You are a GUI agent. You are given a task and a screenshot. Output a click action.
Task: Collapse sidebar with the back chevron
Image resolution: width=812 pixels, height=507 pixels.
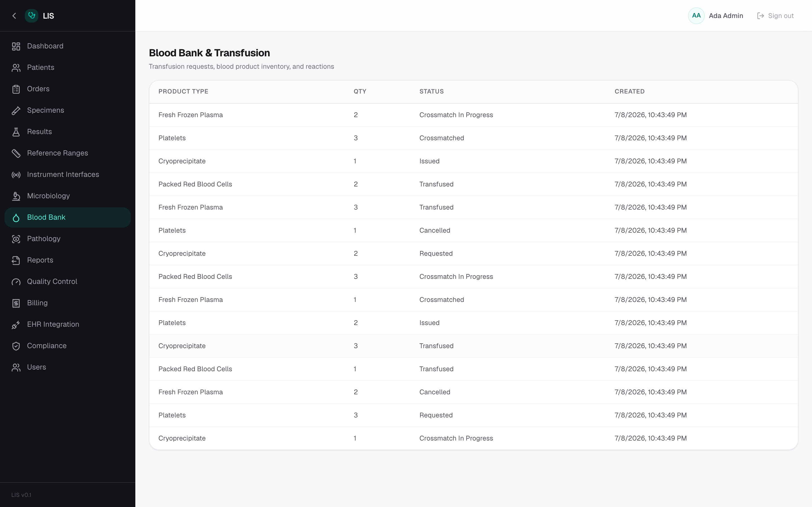(x=14, y=16)
